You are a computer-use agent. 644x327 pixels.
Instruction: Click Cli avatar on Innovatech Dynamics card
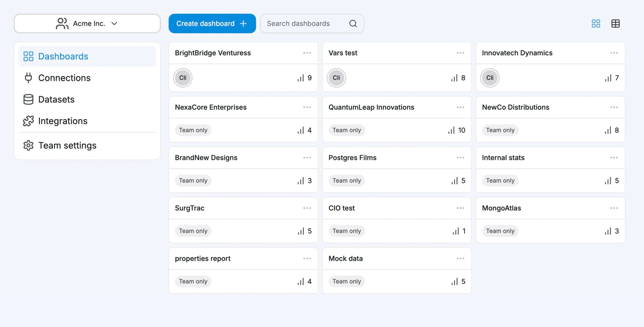tap(490, 78)
